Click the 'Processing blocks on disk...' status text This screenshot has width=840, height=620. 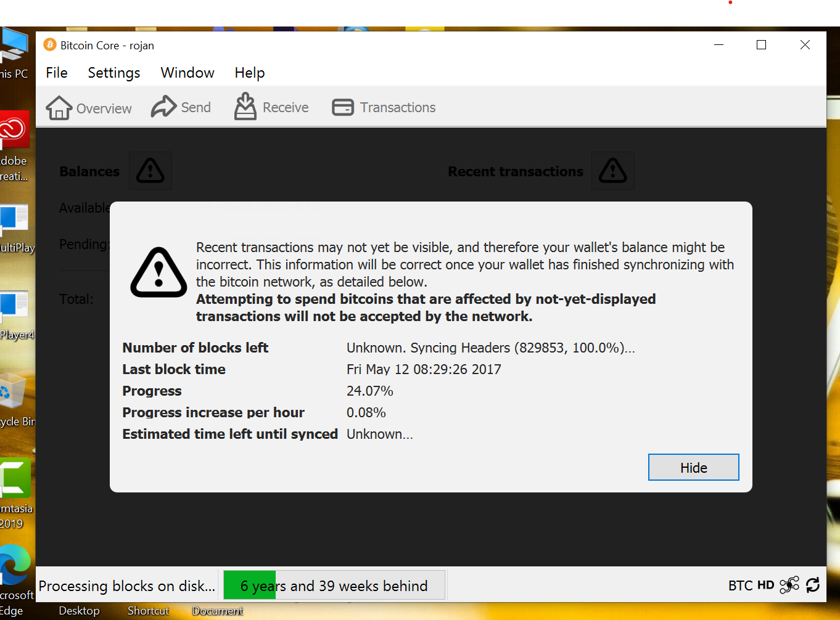[x=127, y=585]
